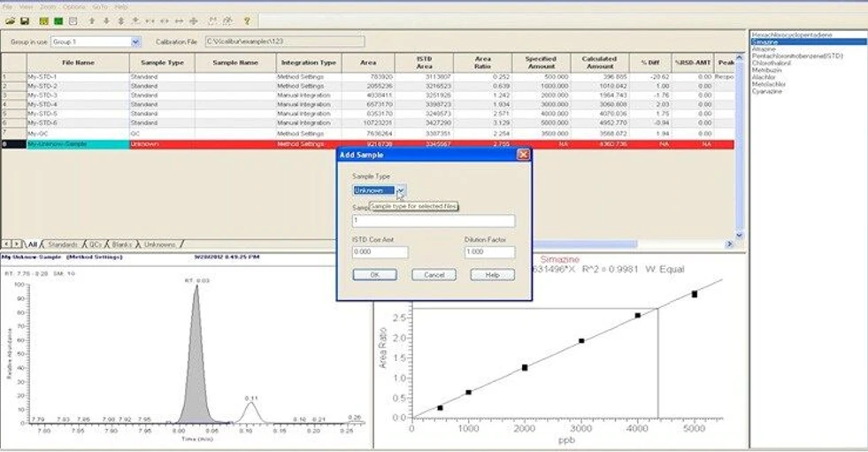The height and width of the screenshot is (452, 868).
Task: Click the olive-green grid toolbar icon
Action: pos(43,21)
